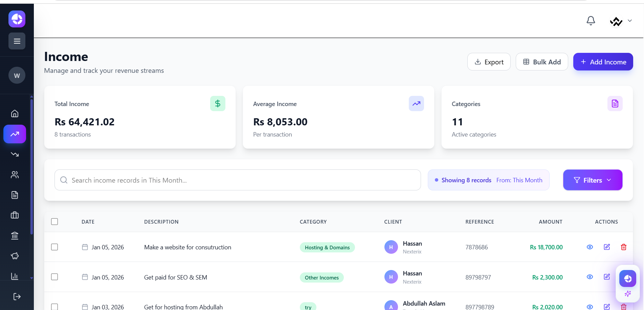Click the search income records field
644x310 pixels.
(237, 180)
